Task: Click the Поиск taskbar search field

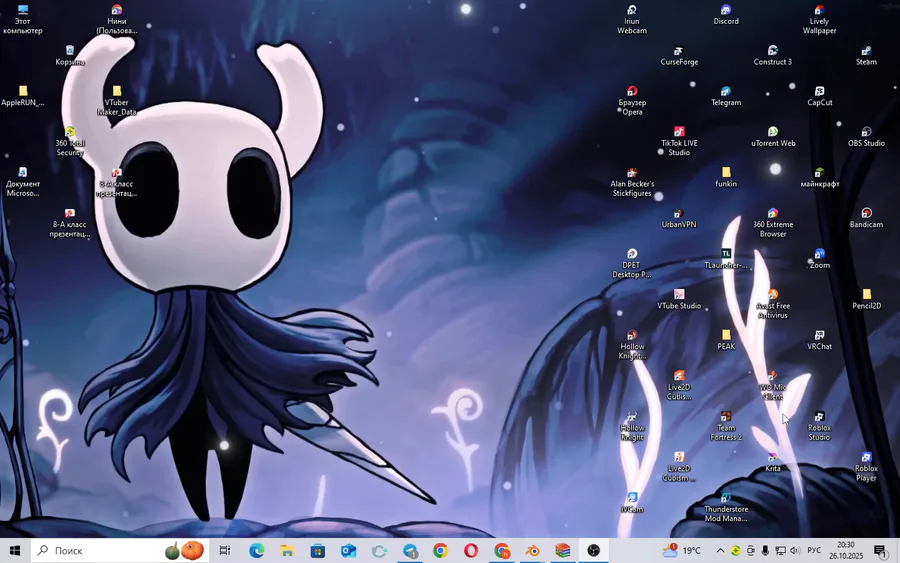Action: tap(119, 551)
